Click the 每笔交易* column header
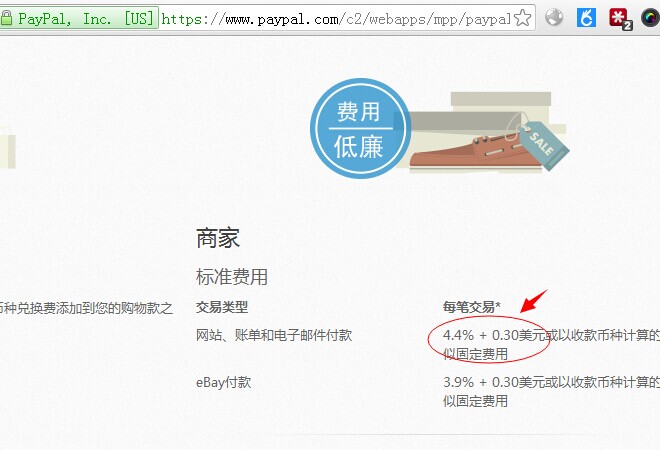Image resolution: width=660 pixels, height=450 pixels. pyautogui.click(x=471, y=307)
